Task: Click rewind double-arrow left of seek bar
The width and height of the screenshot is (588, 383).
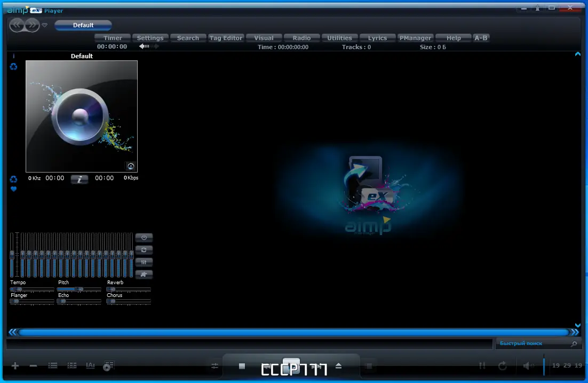Action: pos(13,332)
